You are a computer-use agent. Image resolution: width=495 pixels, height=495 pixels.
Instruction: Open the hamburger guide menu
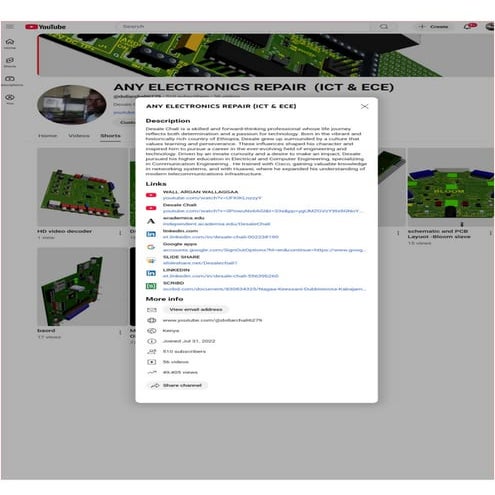pos(10,27)
